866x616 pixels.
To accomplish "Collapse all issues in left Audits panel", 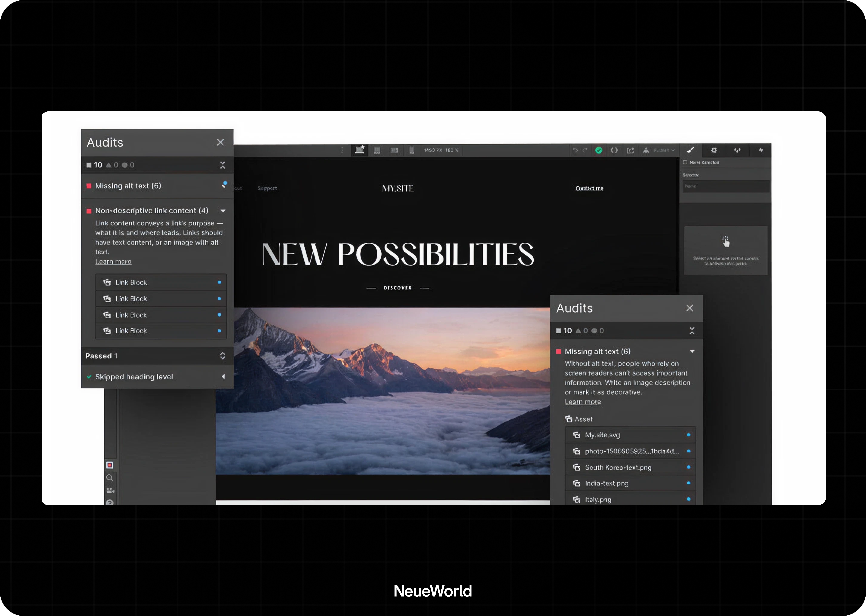I will point(223,165).
